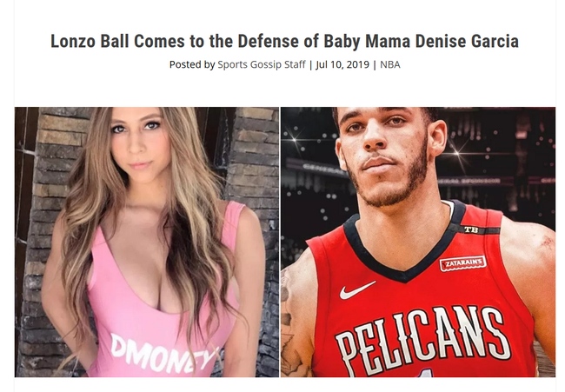The height and width of the screenshot is (392, 565).
Task: Click the white divider between the photos
Action: [280, 242]
